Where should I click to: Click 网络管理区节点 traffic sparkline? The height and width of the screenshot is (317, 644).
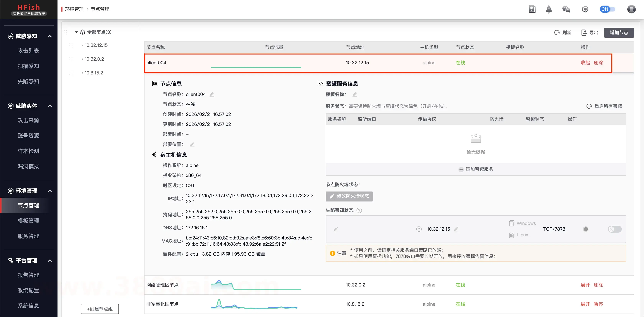click(256, 285)
